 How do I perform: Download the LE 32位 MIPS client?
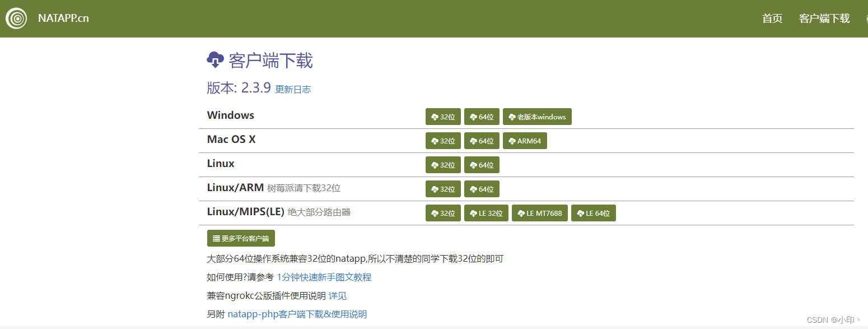(486, 213)
